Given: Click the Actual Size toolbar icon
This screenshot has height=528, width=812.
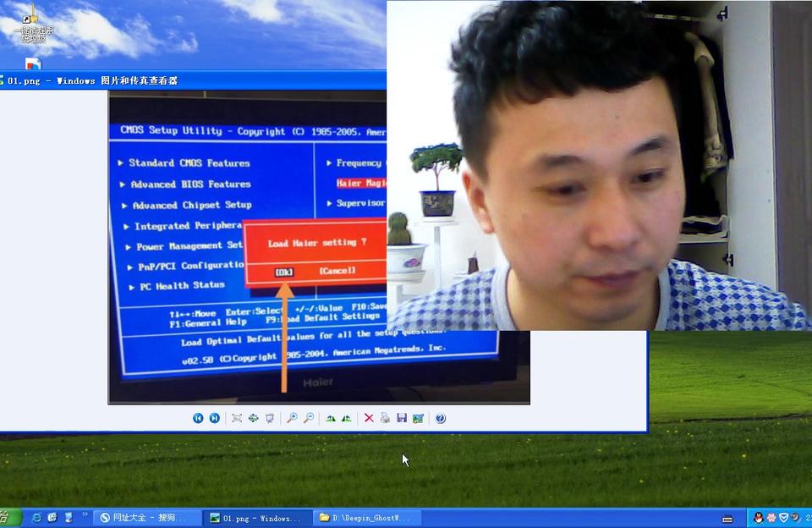Looking at the screenshot, I should (253, 418).
